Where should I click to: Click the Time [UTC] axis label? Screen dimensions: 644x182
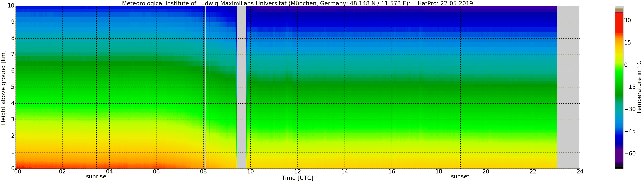coord(297,178)
